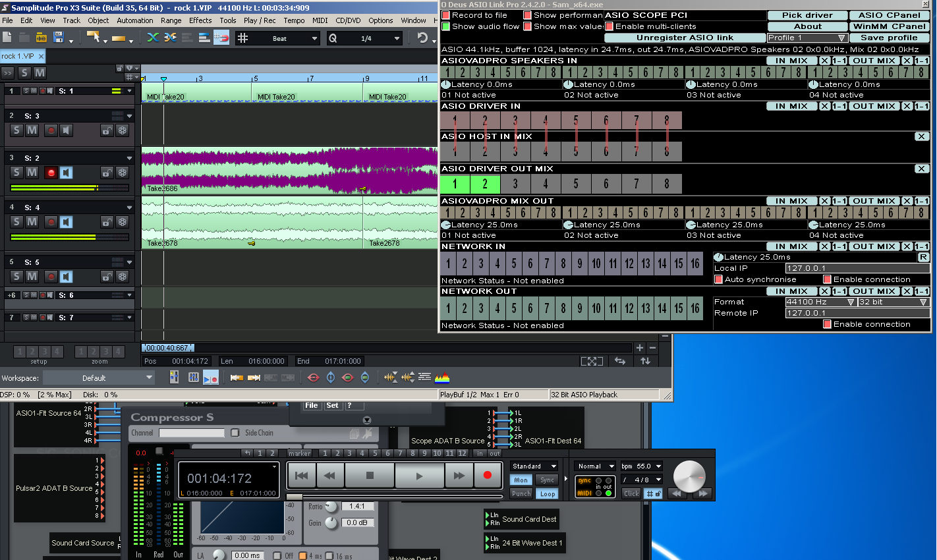This screenshot has width=937, height=560.
Task: Click the transport Rewind button
Action: tap(330, 476)
